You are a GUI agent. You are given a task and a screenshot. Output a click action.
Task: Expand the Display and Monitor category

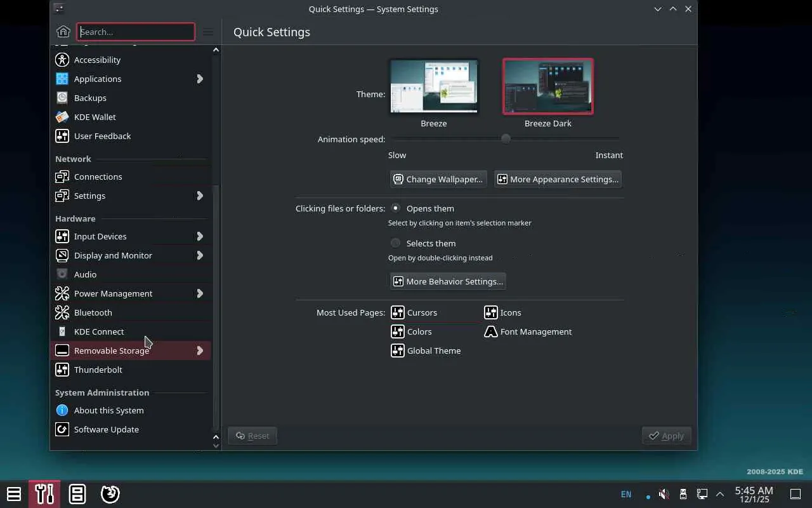(200, 255)
